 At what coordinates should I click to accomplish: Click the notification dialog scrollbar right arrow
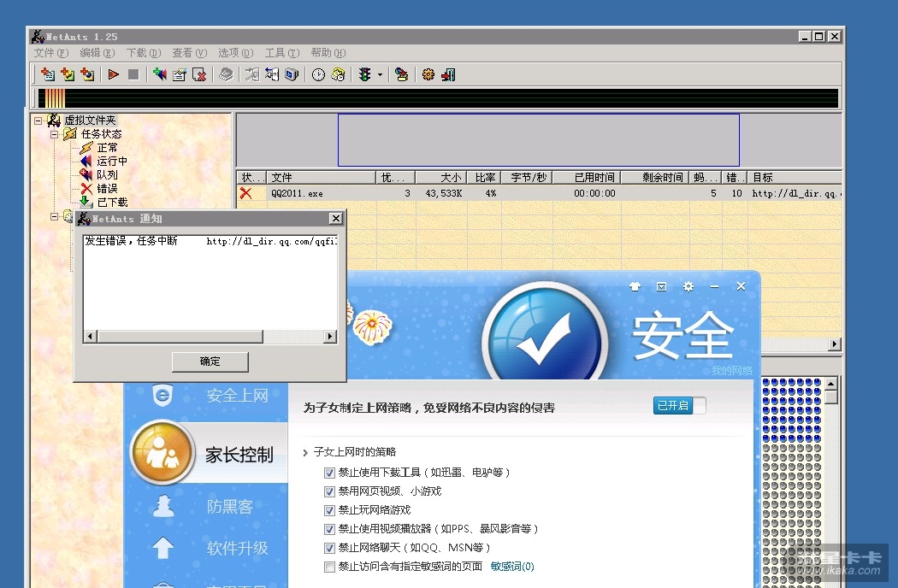330,336
